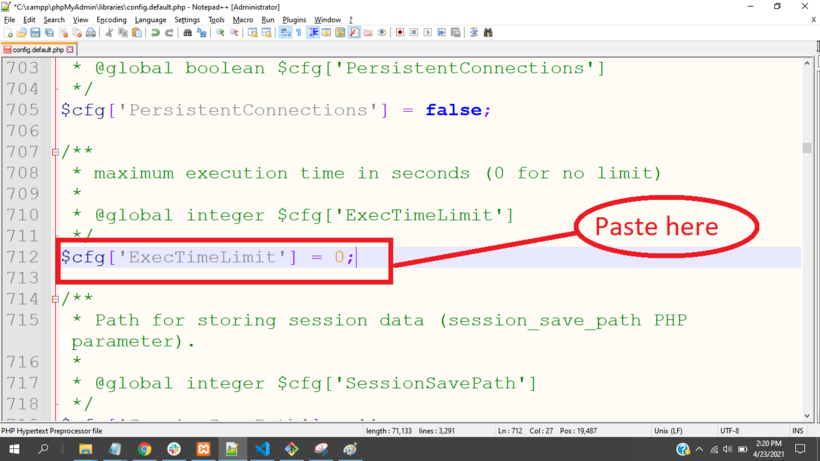
Task: Open the Encoding menu
Action: [111, 19]
